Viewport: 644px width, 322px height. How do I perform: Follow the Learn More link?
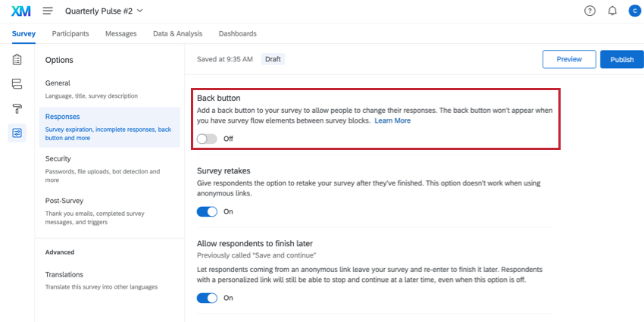(x=392, y=120)
